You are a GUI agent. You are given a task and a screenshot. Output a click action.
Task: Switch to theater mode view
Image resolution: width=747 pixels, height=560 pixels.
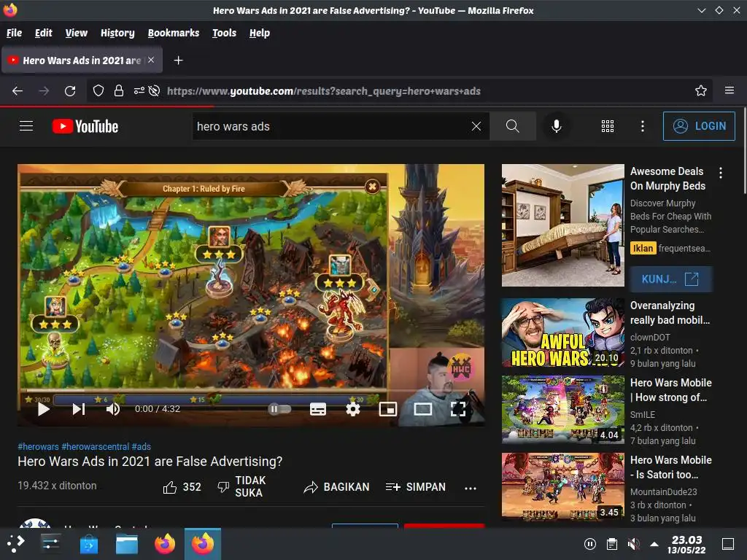pyautogui.click(x=422, y=409)
